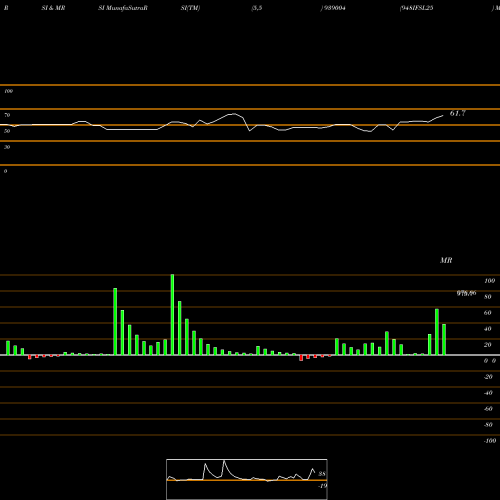Click the "MR" panel title

[x=446, y=260]
